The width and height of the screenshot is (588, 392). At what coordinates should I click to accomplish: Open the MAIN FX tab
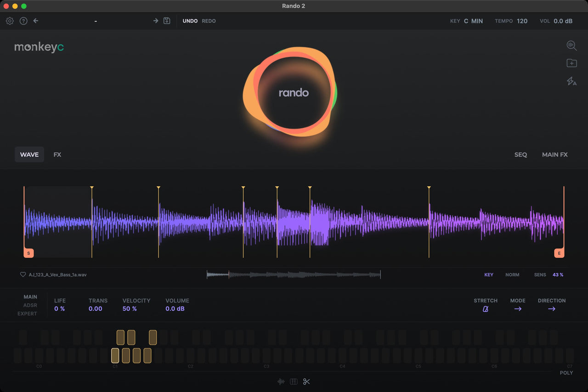(x=555, y=154)
